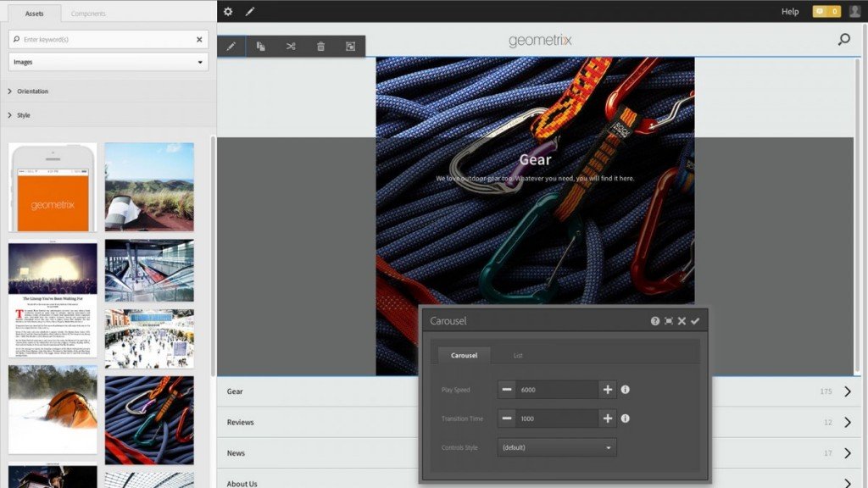Select the orange tent in snow thumbnail
The width and height of the screenshot is (868, 488).
[x=53, y=409]
